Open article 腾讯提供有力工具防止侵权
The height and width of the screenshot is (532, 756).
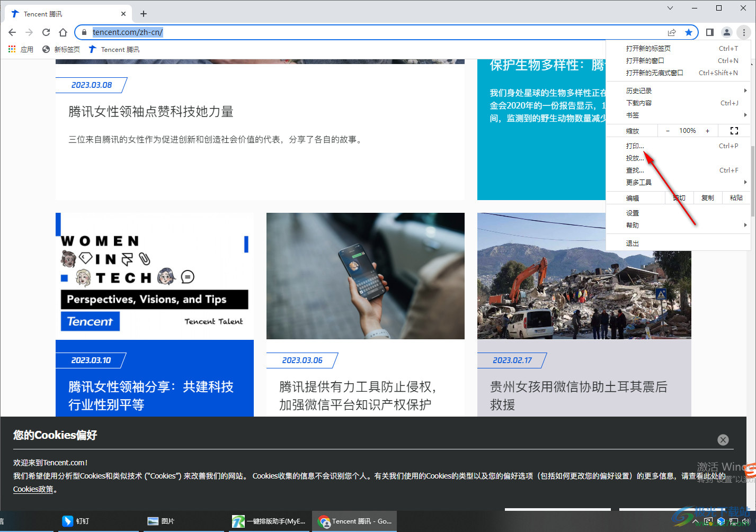[358, 395]
